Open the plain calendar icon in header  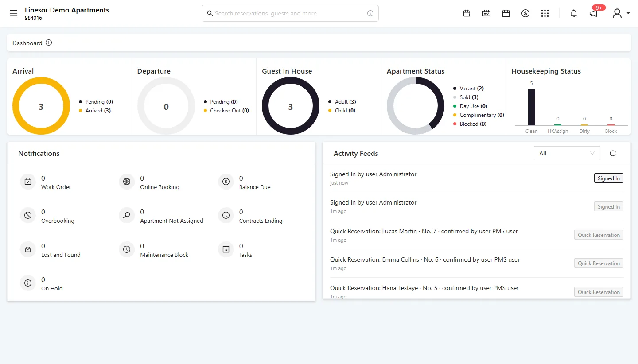(x=506, y=13)
